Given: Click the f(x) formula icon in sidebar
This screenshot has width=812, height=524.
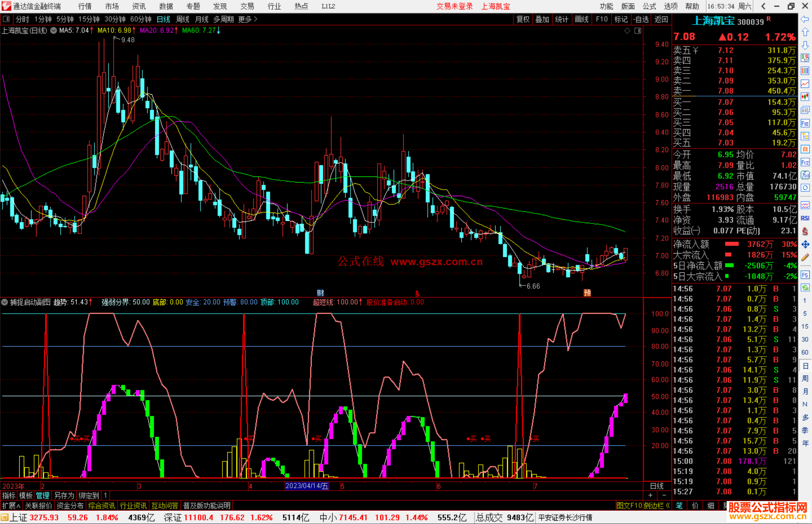Looking at the screenshot, I should tap(805, 175).
